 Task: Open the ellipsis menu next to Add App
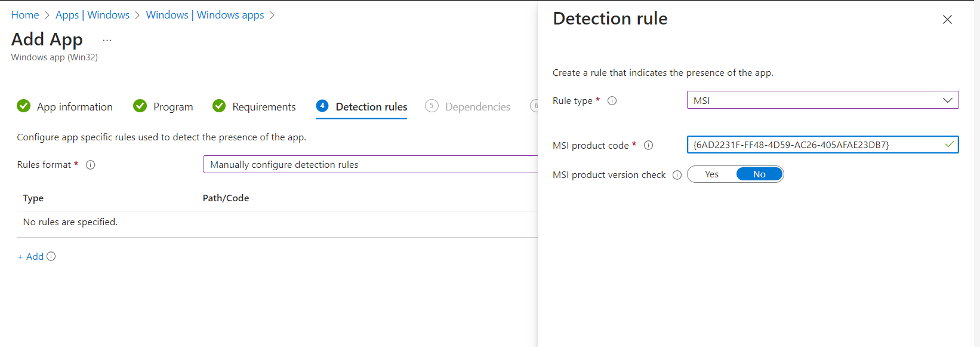[x=107, y=40]
